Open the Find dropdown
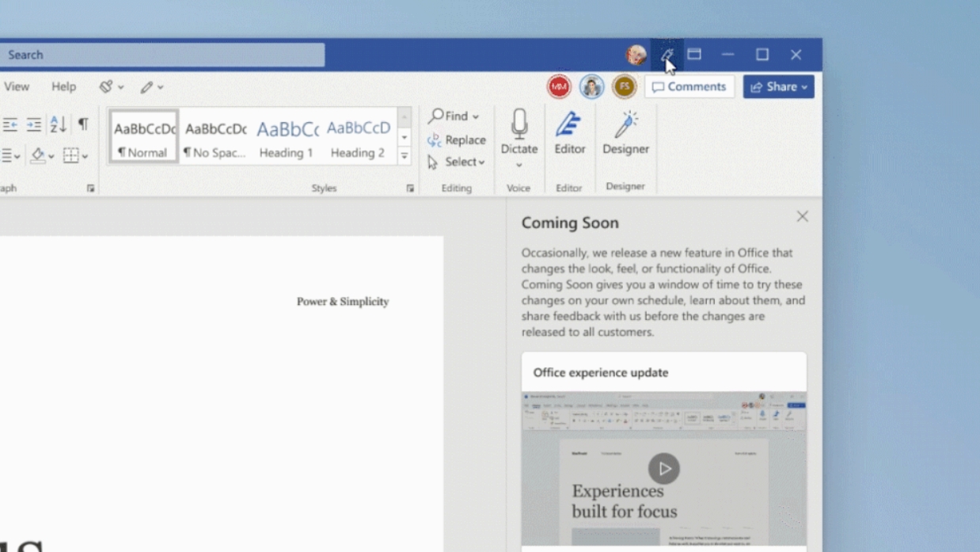The height and width of the screenshot is (552, 980). (454, 116)
